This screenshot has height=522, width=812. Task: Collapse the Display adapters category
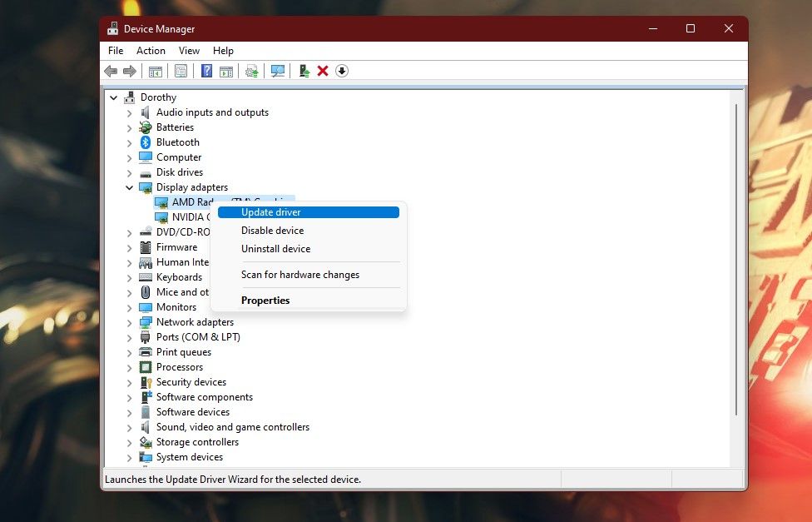point(129,187)
